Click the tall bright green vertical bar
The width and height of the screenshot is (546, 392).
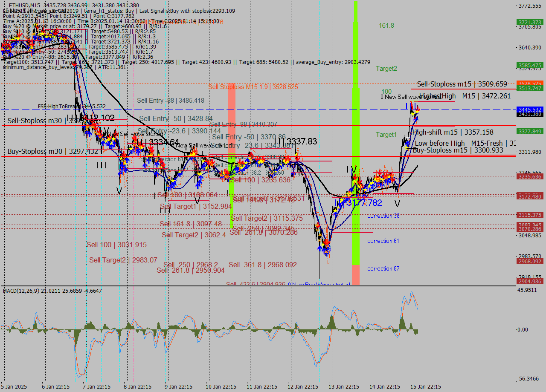pyautogui.click(x=356, y=132)
